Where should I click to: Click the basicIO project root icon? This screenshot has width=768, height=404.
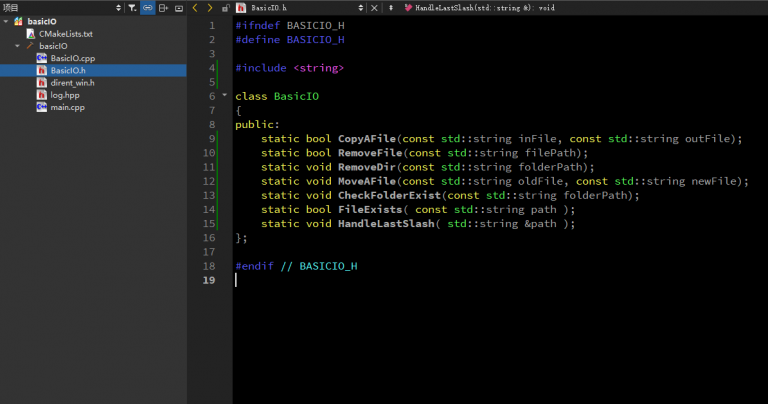coord(19,21)
